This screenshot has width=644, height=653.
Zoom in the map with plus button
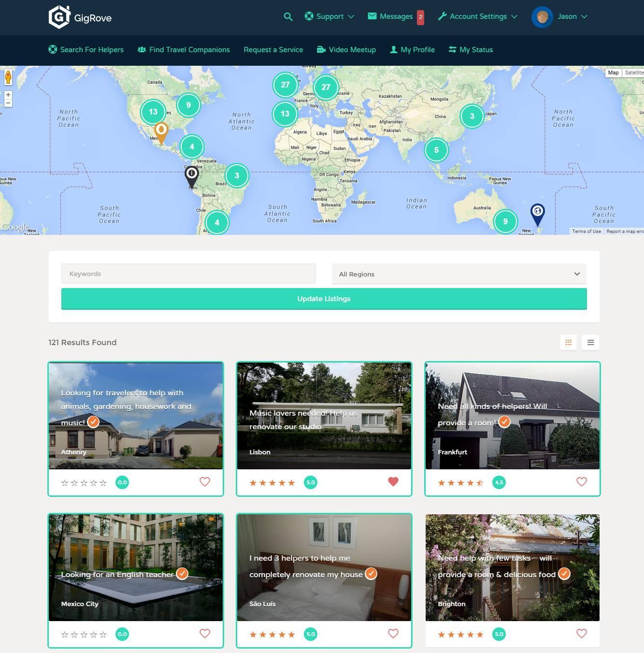pyautogui.click(x=8, y=95)
